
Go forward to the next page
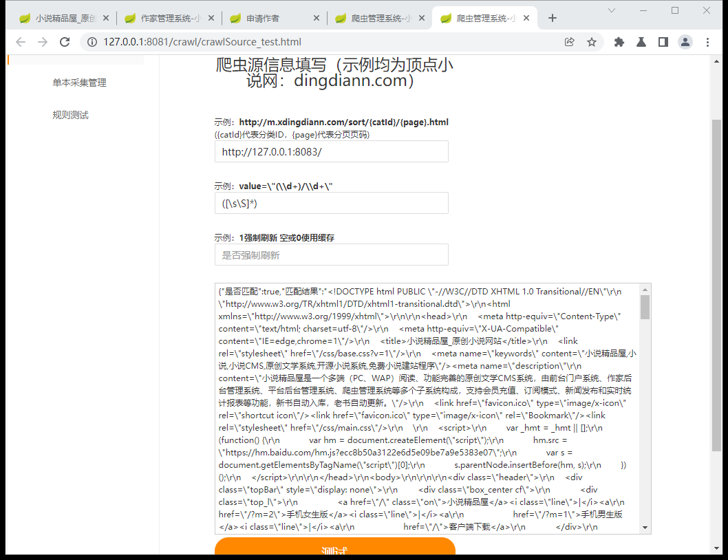point(43,42)
